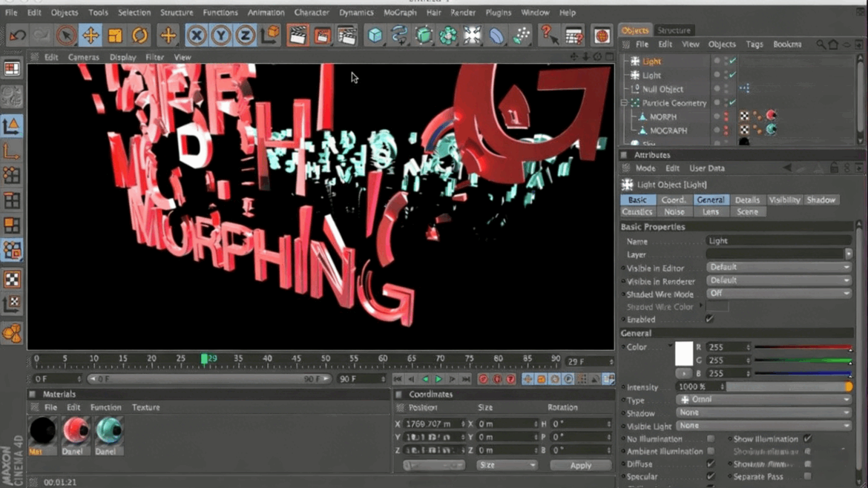
Task: Collapse the Particle Geometry hierarchy
Action: tap(623, 103)
